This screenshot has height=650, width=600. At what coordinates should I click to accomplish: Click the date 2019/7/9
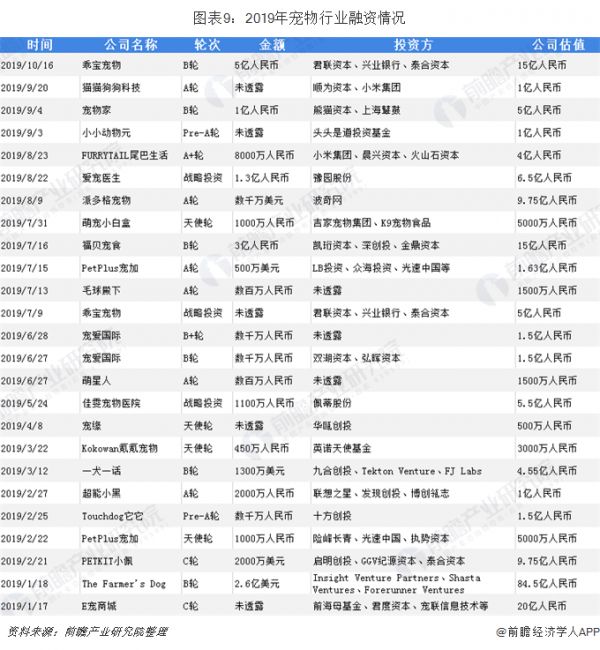pyautogui.click(x=22, y=313)
